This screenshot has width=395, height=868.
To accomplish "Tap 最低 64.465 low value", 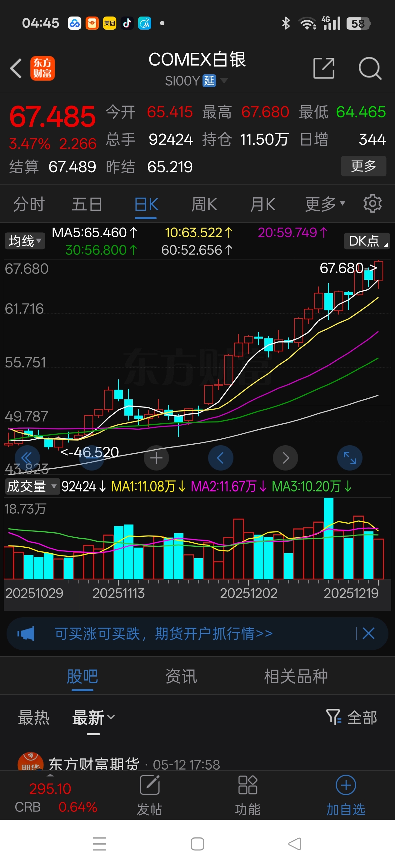I will (x=342, y=112).
